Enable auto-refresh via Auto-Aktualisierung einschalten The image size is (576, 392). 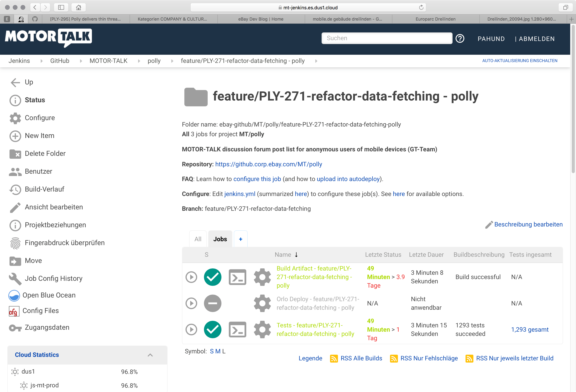point(520,61)
